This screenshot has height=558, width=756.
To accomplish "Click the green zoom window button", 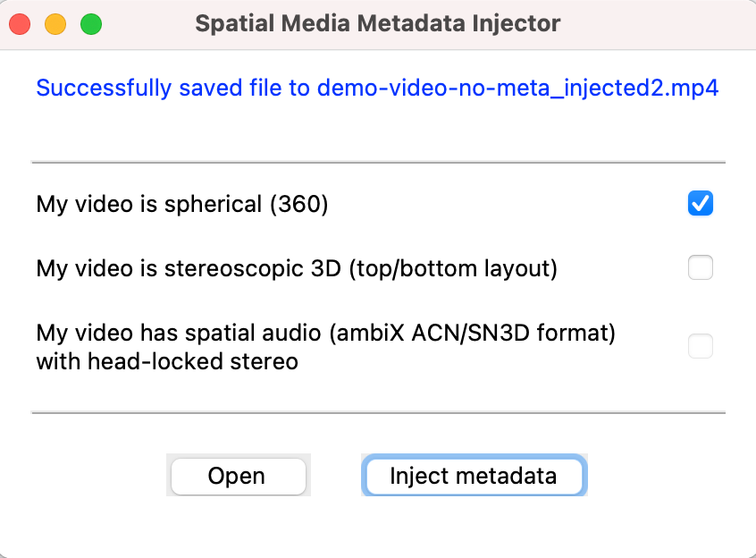I will 91,24.
